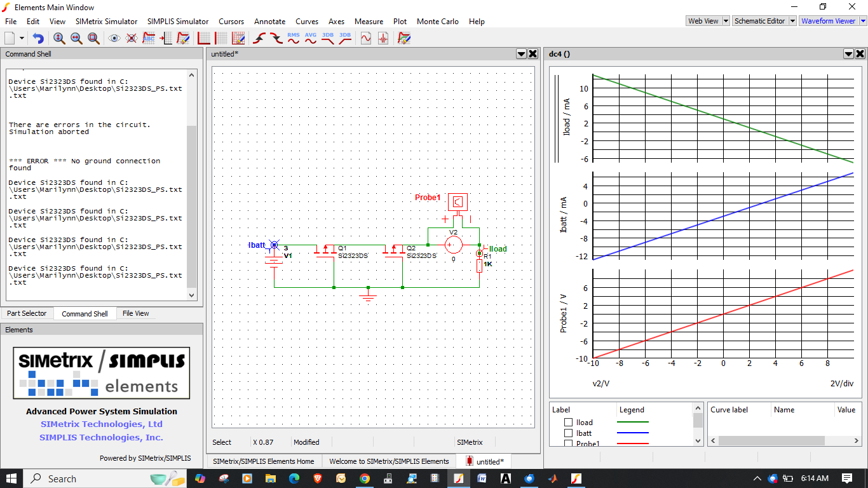Click the Command Shell vertical scrollbar
The width and height of the screenshot is (868, 488).
pos(193,184)
